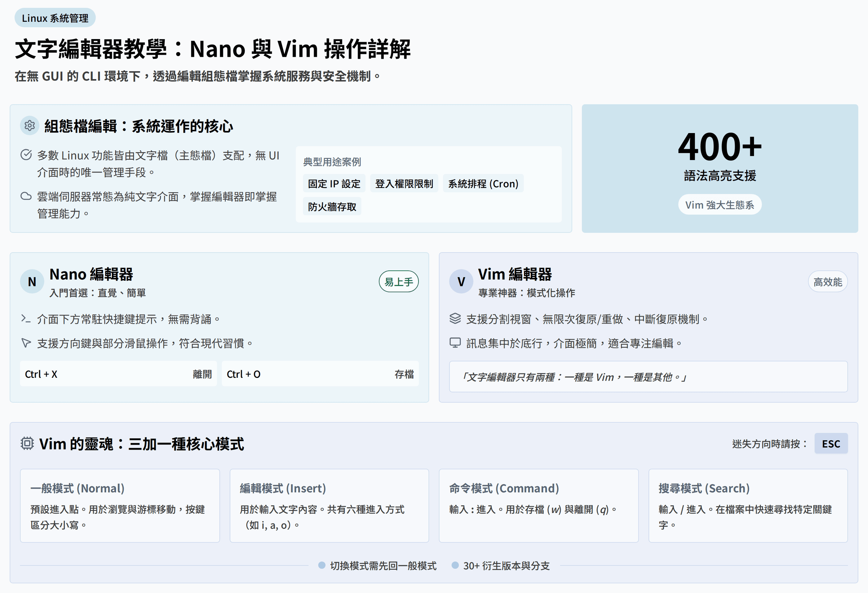The image size is (868, 593).
Task: Click the 防火牆存取 chip
Action: (332, 207)
